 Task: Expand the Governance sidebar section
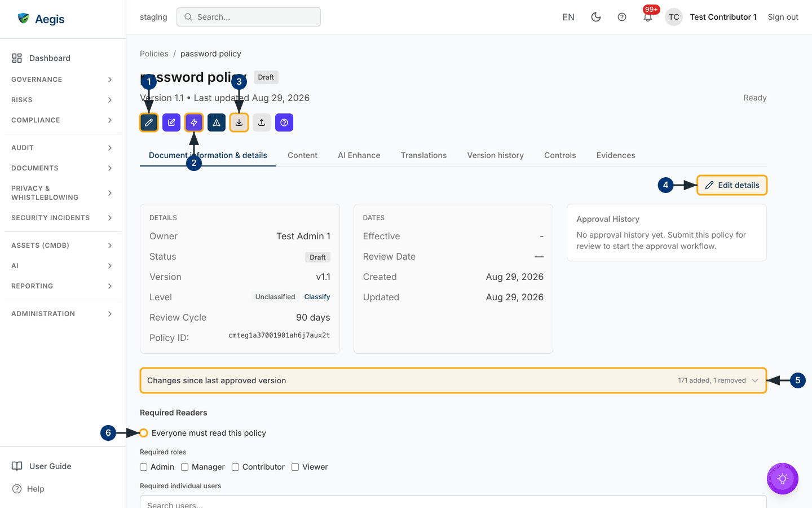pyautogui.click(x=63, y=80)
